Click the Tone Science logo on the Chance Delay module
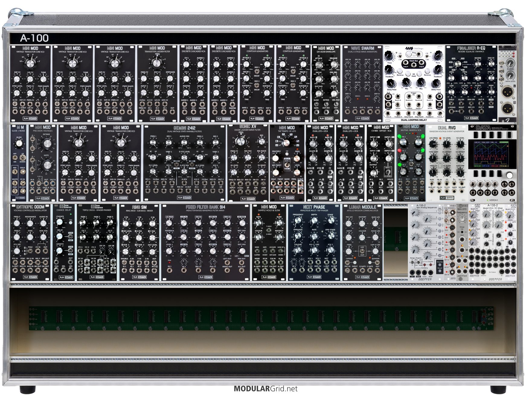The width and height of the screenshot is (532, 395). [66, 206]
